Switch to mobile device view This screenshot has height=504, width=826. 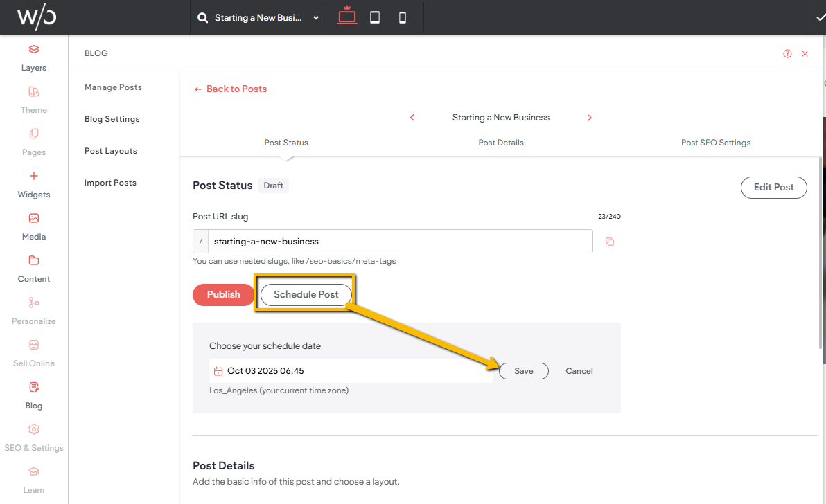[403, 18]
